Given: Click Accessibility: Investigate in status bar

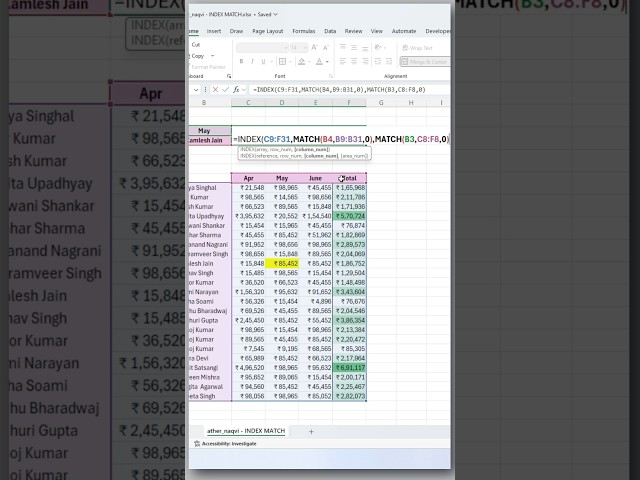Looking at the screenshot, I should coord(225,444).
